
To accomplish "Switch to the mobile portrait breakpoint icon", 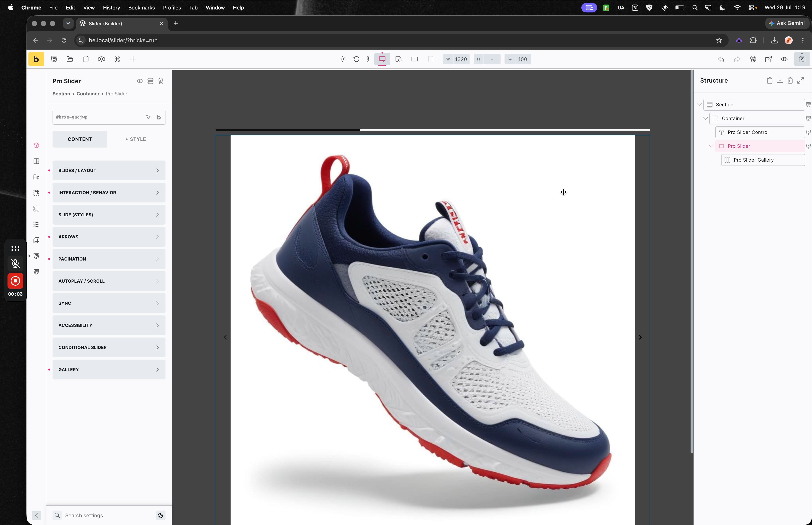I will [431, 59].
